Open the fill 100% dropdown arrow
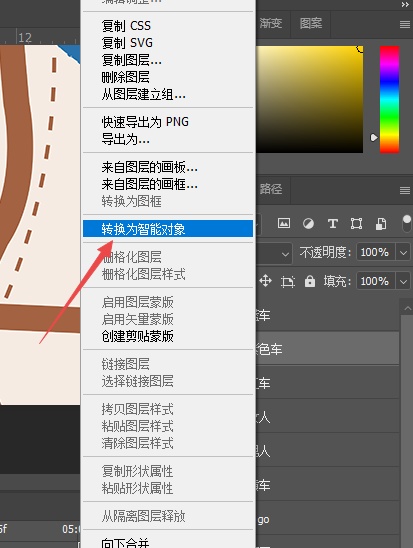 tap(403, 281)
